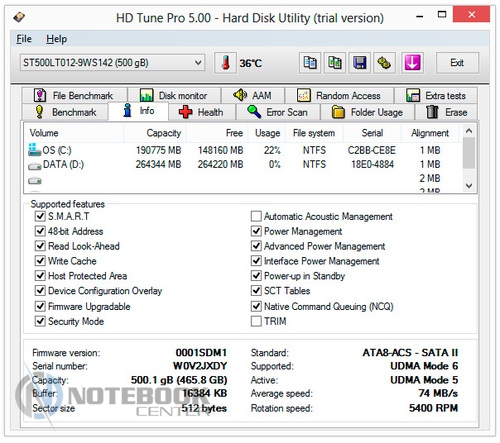Screen dimensions: 500x443
Task: Toggle the TRIM checkbox
Action: tap(256, 321)
